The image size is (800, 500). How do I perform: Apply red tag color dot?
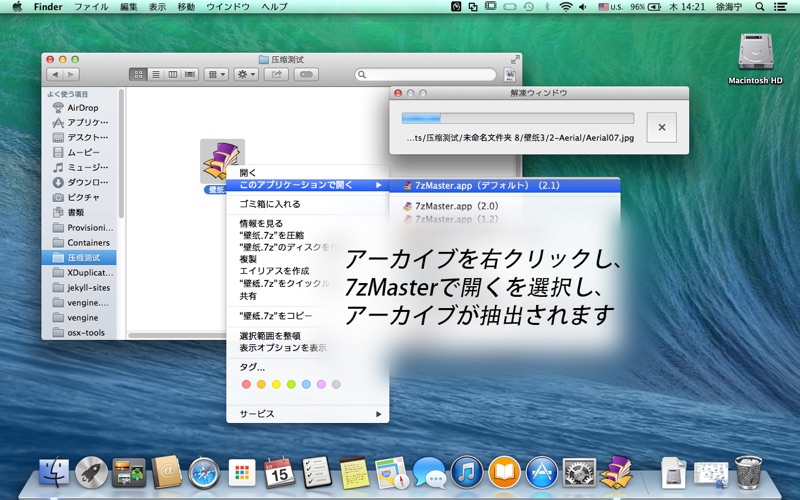[246, 384]
